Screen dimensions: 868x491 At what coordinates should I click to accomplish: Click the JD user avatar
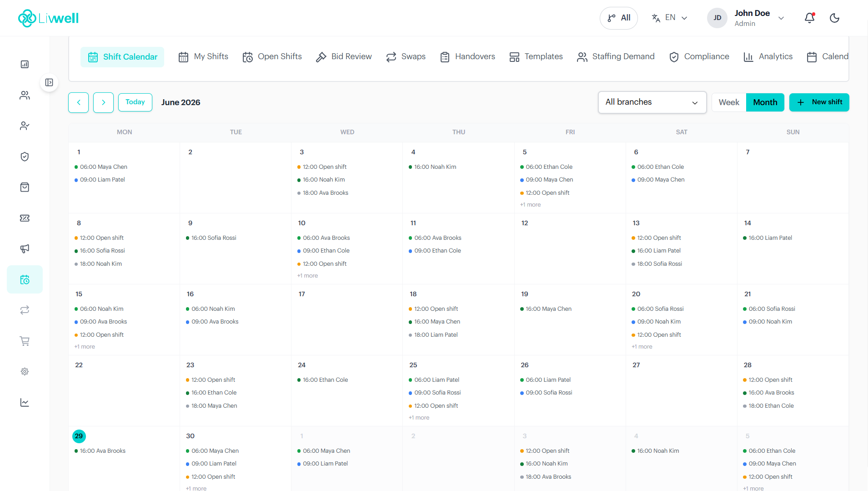coord(717,18)
